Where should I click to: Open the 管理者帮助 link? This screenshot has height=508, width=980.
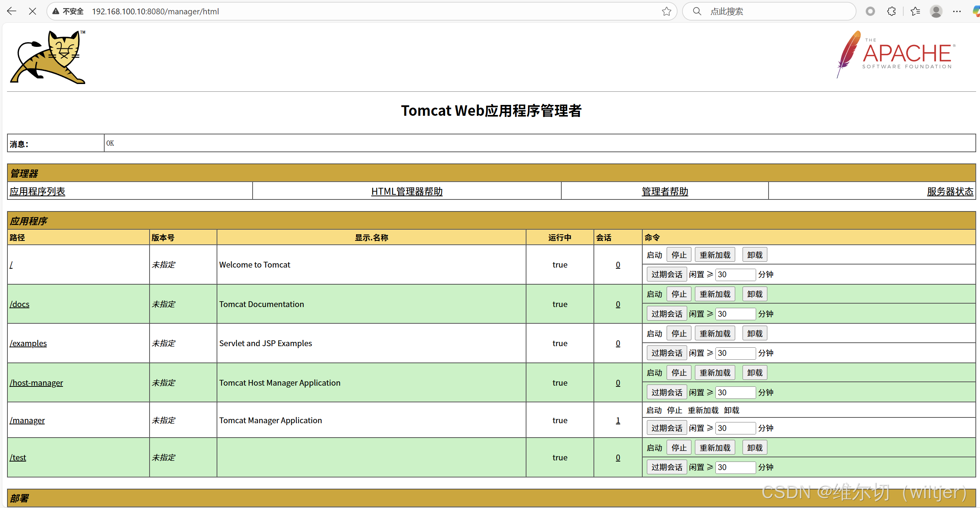[665, 191]
